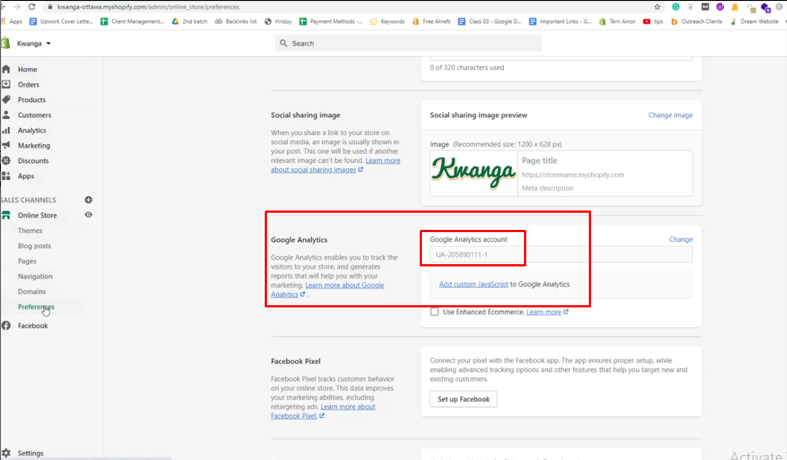Viewport: 787px width, 460px height.
Task: Open Pages under Online Store
Action: coord(27,261)
